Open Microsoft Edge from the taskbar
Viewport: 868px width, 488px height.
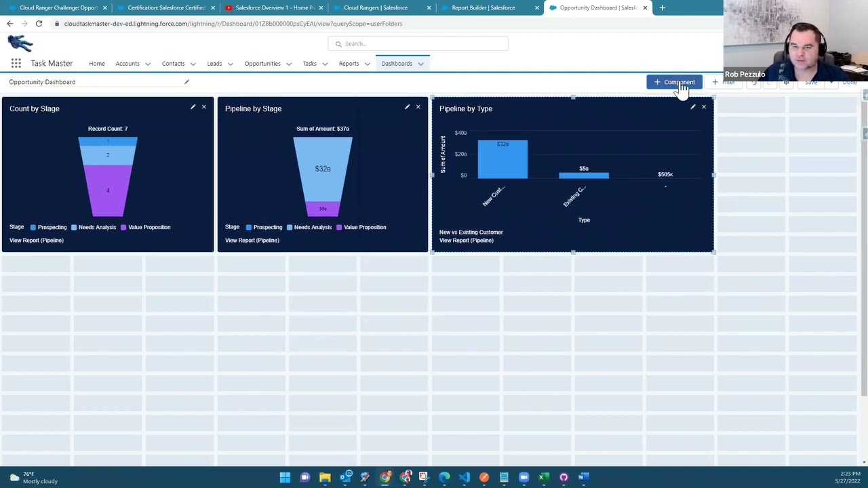coord(444,477)
